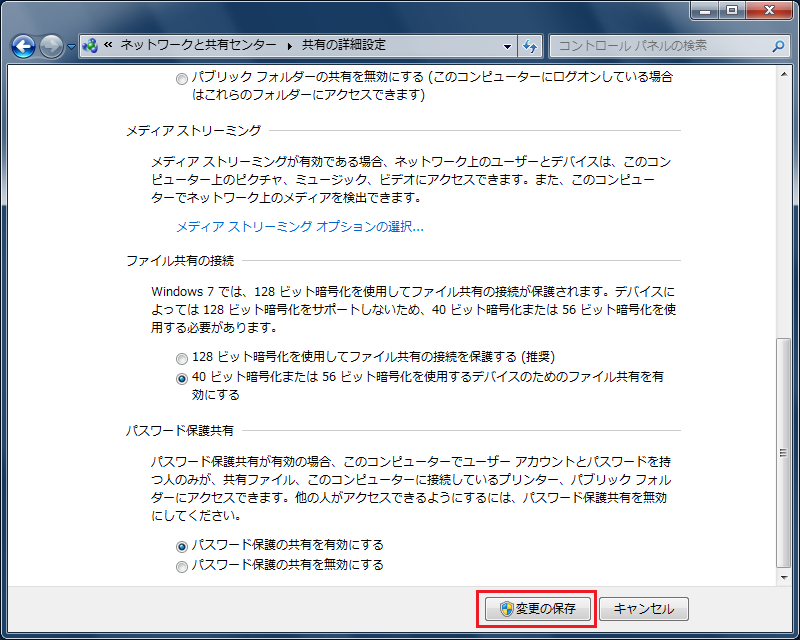Click the Forward navigation arrow button
This screenshot has width=800, height=640.
click(52, 46)
